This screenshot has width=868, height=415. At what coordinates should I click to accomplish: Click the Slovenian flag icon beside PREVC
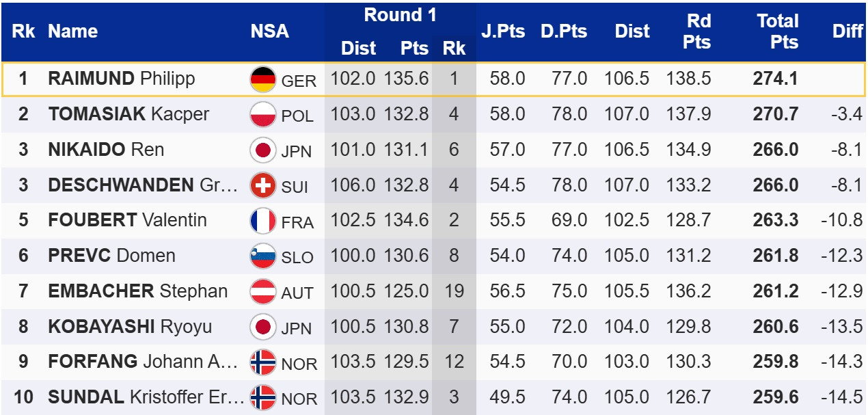[x=263, y=256]
